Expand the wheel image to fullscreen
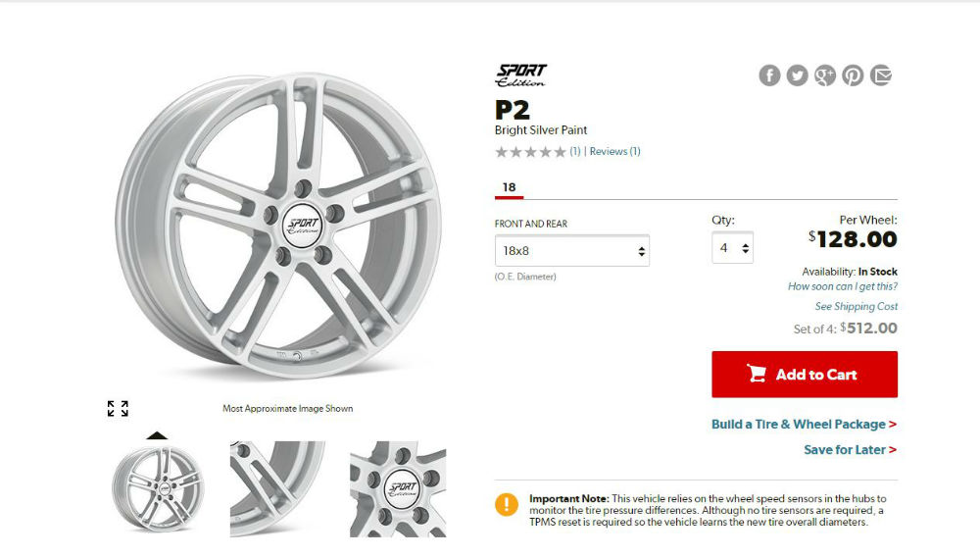 (x=118, y=408)
